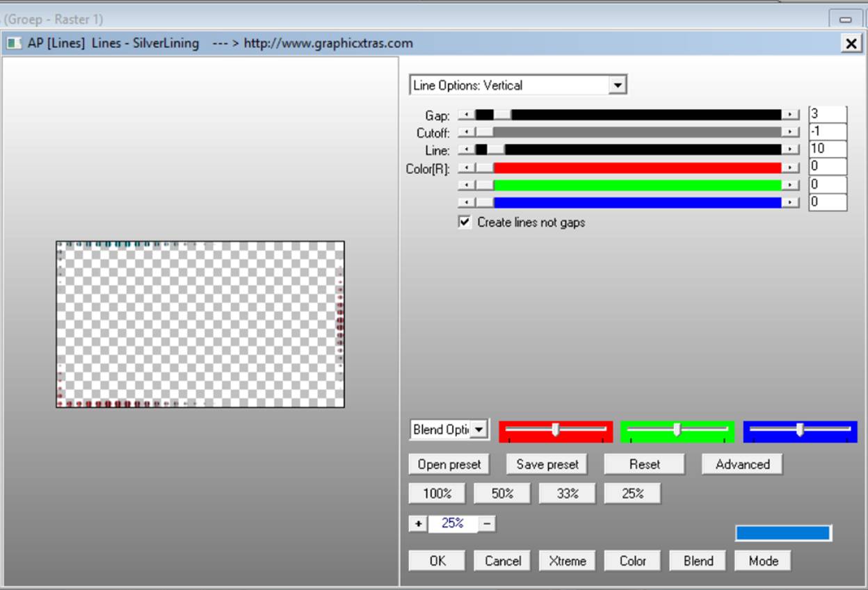Click the blue color swatch bar
The width and height of the screenshot is (868, 590).
[782, 533]
